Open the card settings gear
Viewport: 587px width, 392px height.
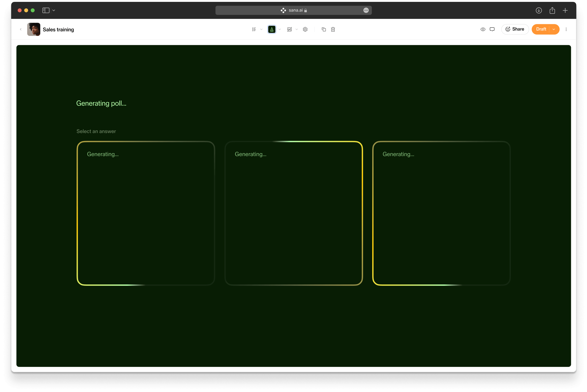[305, 29]
